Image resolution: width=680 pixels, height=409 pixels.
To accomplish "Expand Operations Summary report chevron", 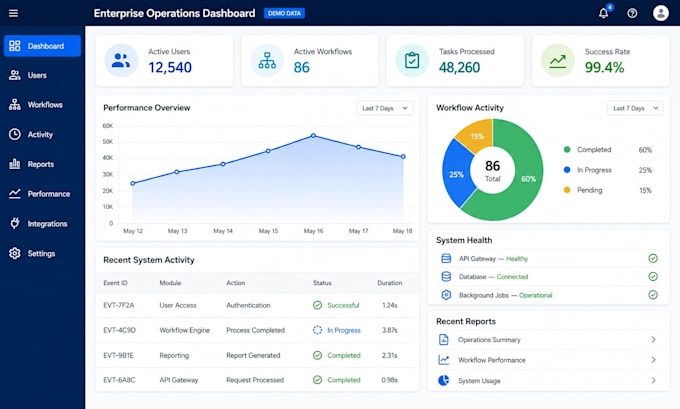I will (653, 340).
